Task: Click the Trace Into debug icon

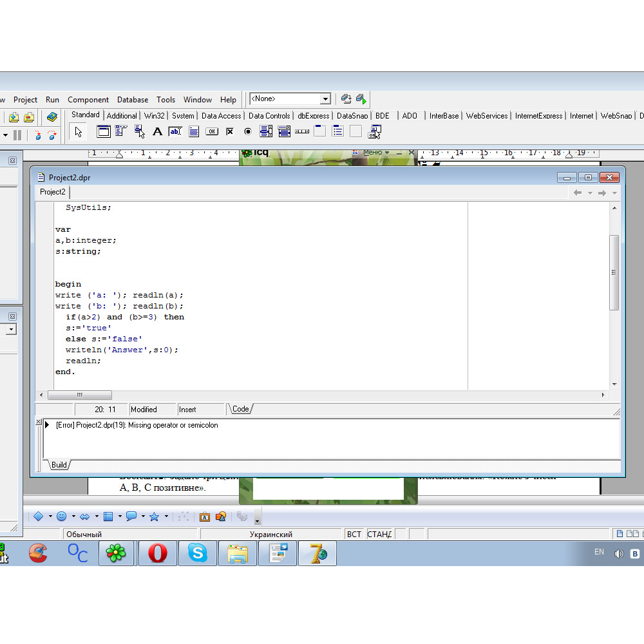Action: click(38, 135)
